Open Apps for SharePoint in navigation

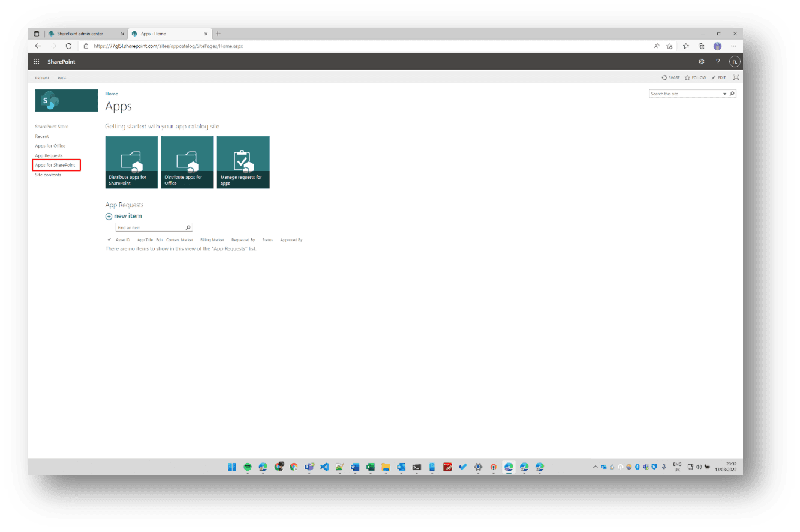coord(55,165)
